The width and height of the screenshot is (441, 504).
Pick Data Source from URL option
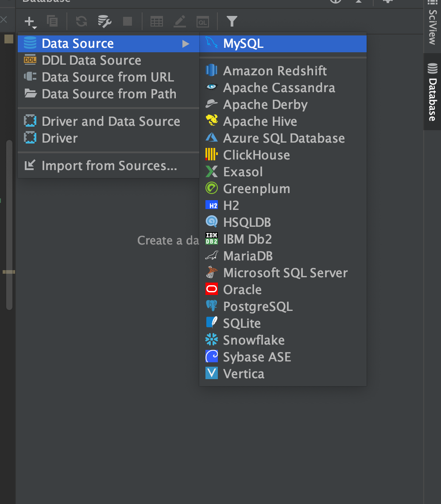108,77
